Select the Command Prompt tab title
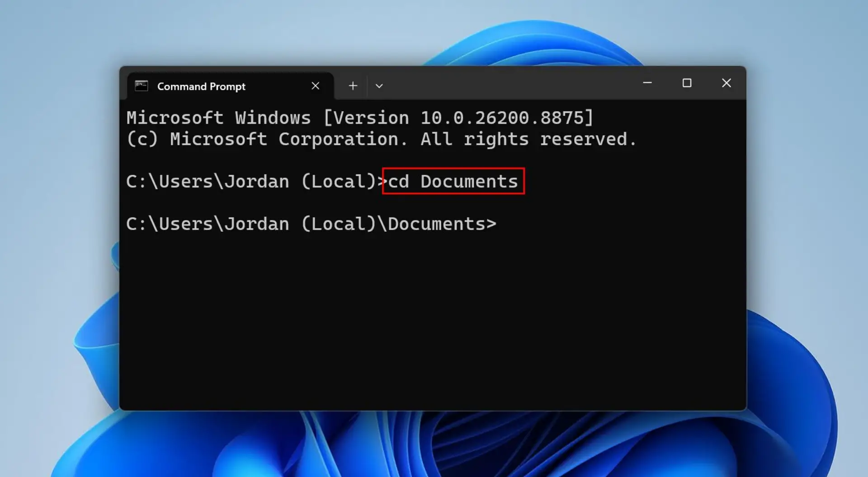868x477 pixels. coord(201,86)
